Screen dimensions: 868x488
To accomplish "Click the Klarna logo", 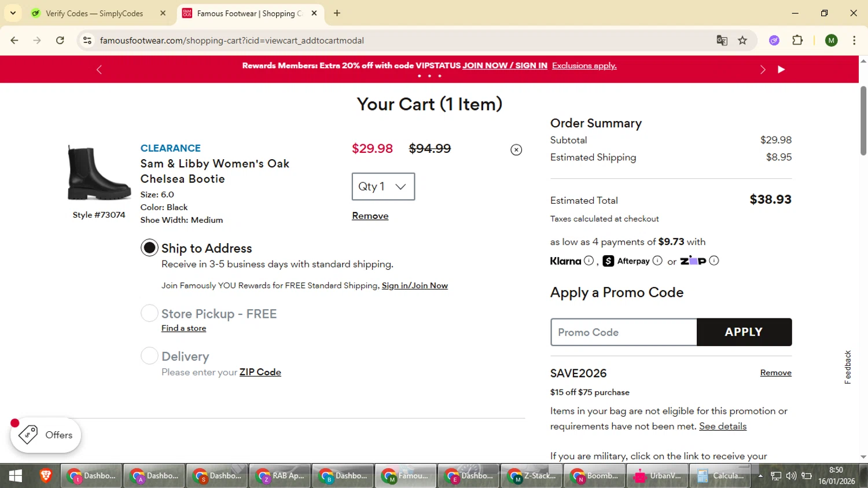I will point(565,261).
